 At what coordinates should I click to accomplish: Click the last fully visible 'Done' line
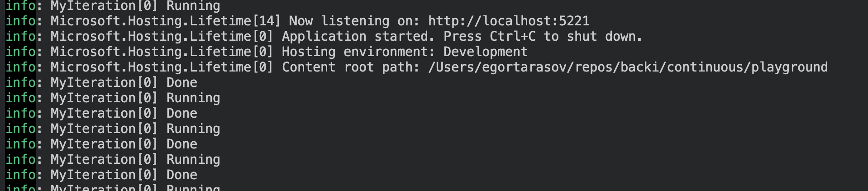101,175
